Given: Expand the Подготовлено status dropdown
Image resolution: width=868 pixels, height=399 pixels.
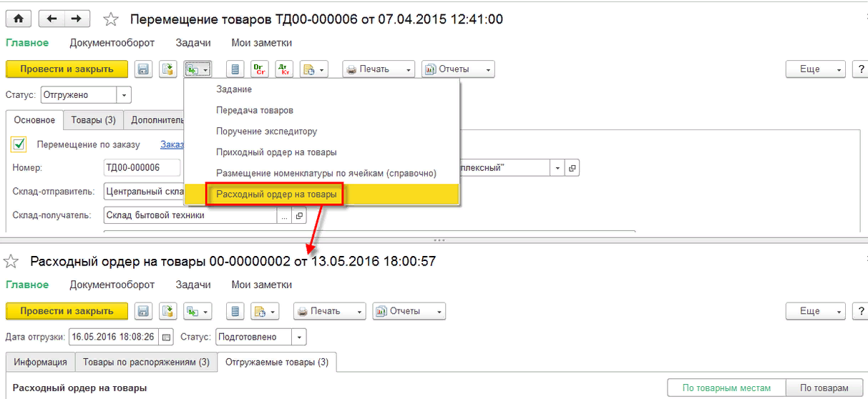Looking at the screenshot, I should click(x=299, y=337).
